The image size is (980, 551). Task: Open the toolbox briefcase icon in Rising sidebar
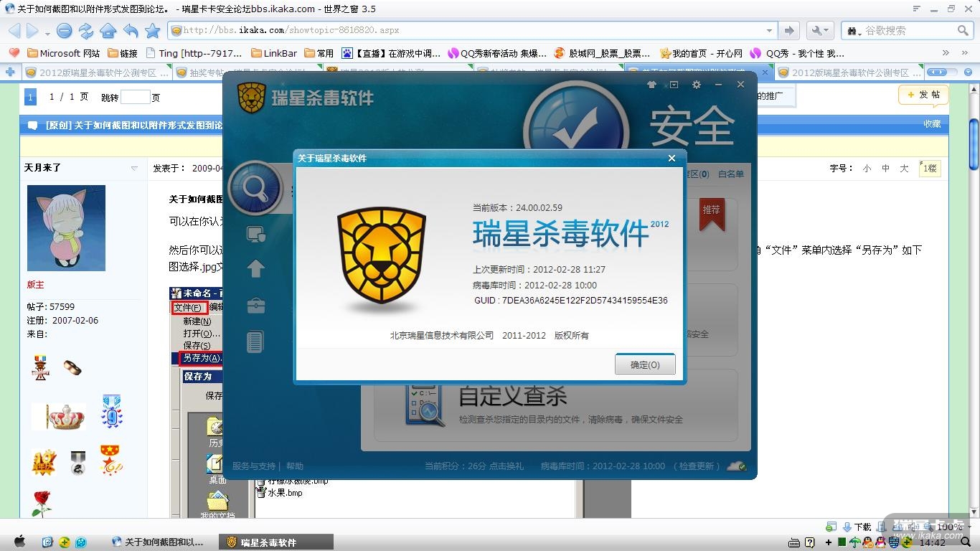pyautogui.click(x=256, y=306)
